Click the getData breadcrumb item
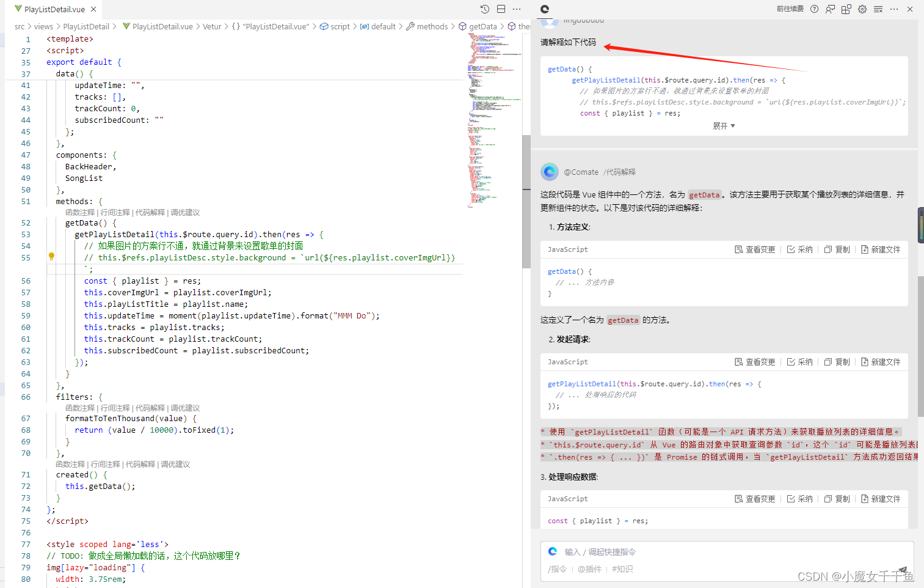This screenshot has width=924, height=588. pos(478,26)
